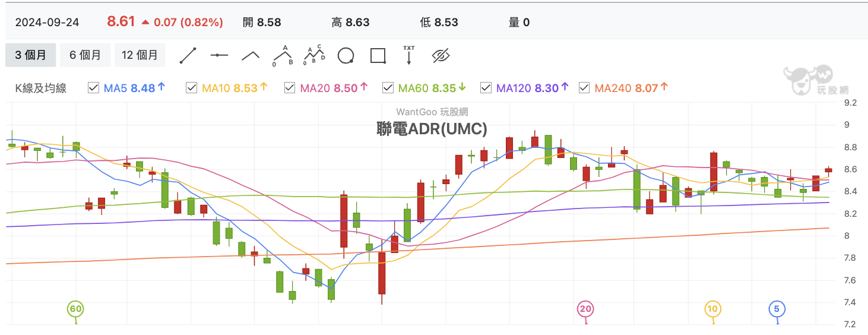Click the MA20 value 8.50
This screenshot has width=868, height=335.
pos(346,88)
